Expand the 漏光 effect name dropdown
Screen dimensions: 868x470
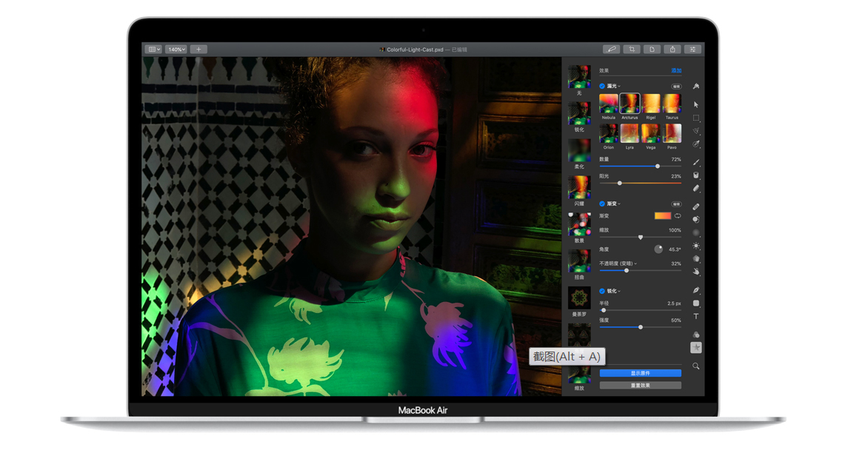coord(613,87)
